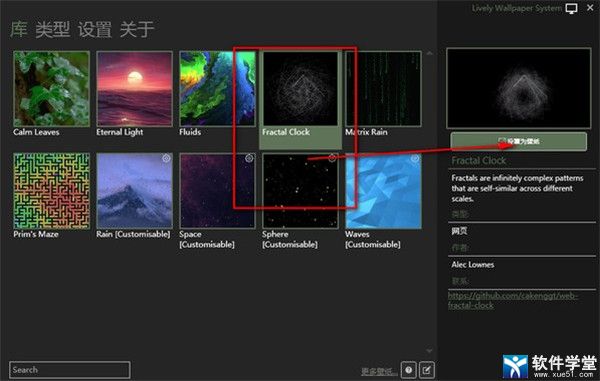
Task: Select the Prim's Maze wallpaper thumbnail
Action: point(52,191)
